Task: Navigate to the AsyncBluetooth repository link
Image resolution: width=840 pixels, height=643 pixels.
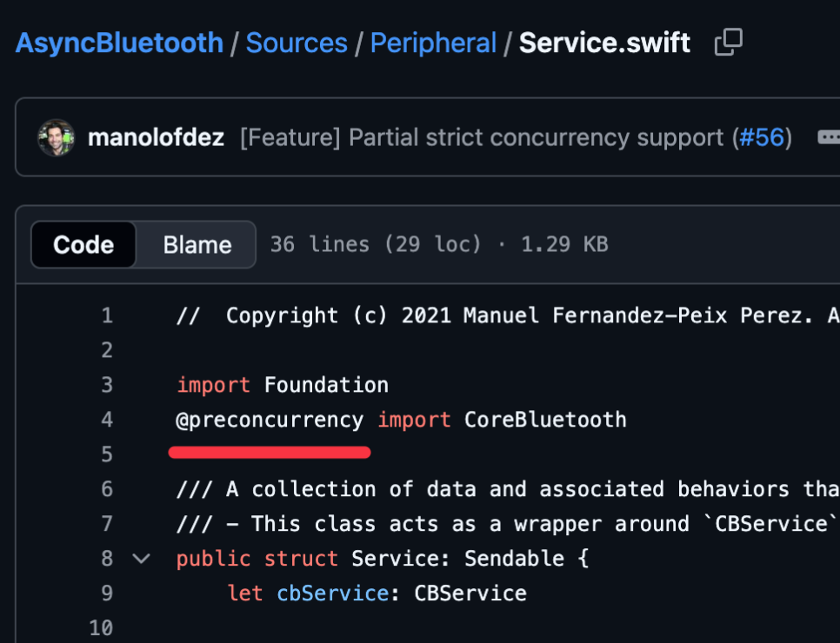Action: pos(118,43)
